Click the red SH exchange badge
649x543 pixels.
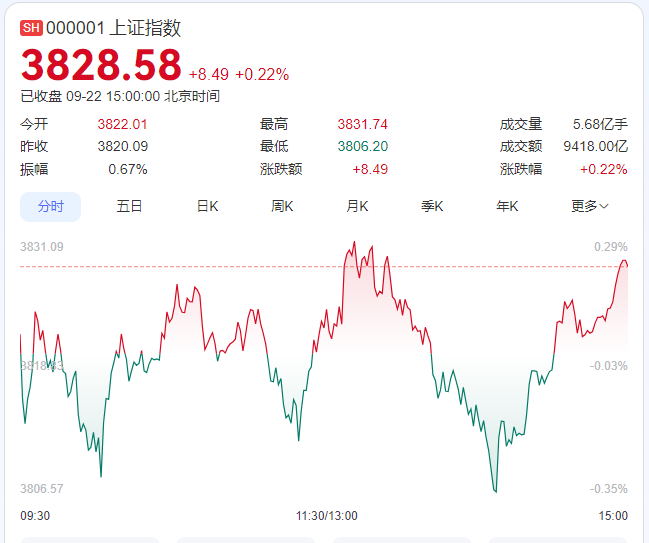coord(31,28)
